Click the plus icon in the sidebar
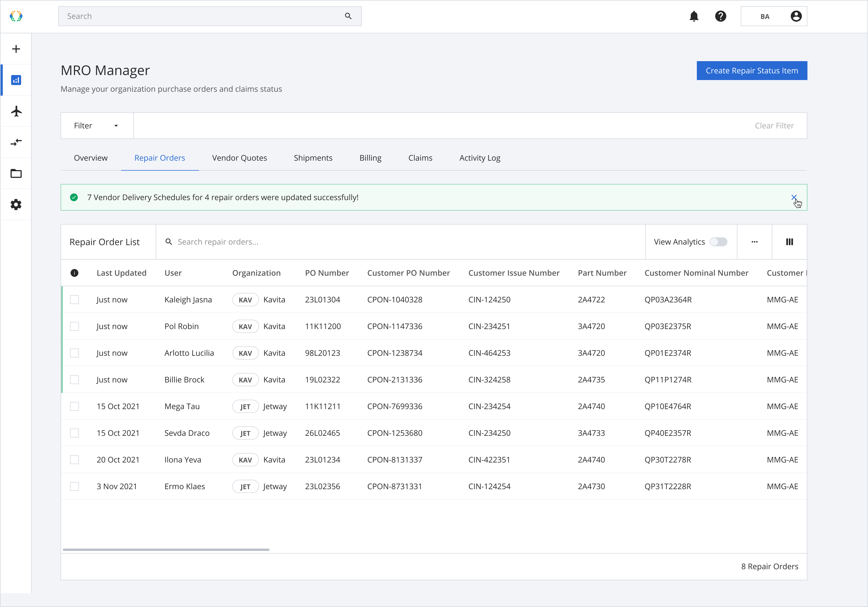Viewport: 868px width, 607px height. 16,49
